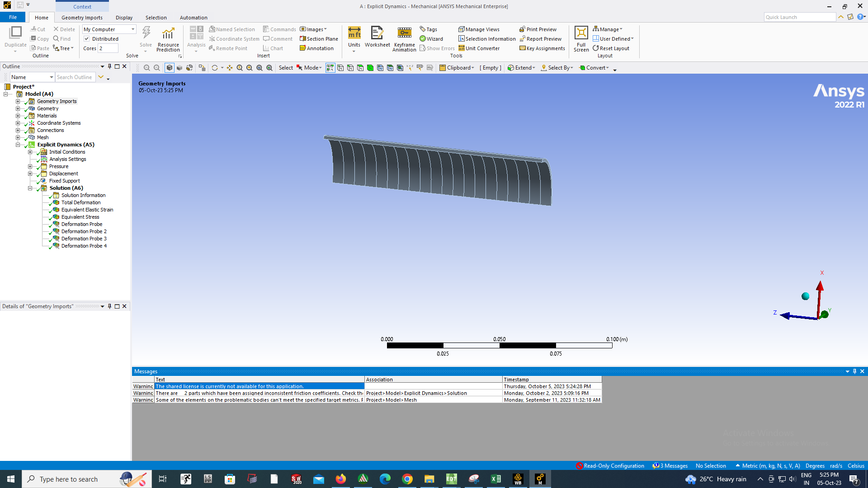Pin the Messages panel
The width and height of the screenshot is (868, 488).
click(854, 371)
